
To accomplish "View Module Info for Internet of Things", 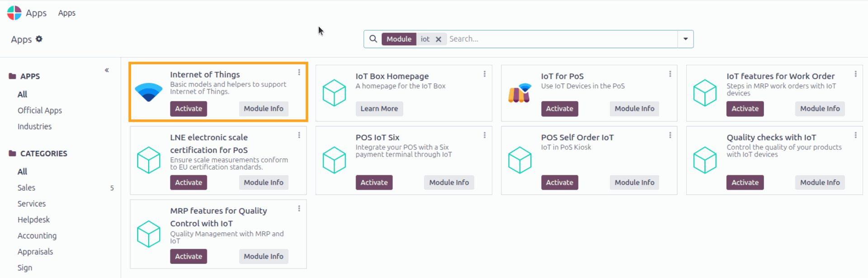I will 264,109.
